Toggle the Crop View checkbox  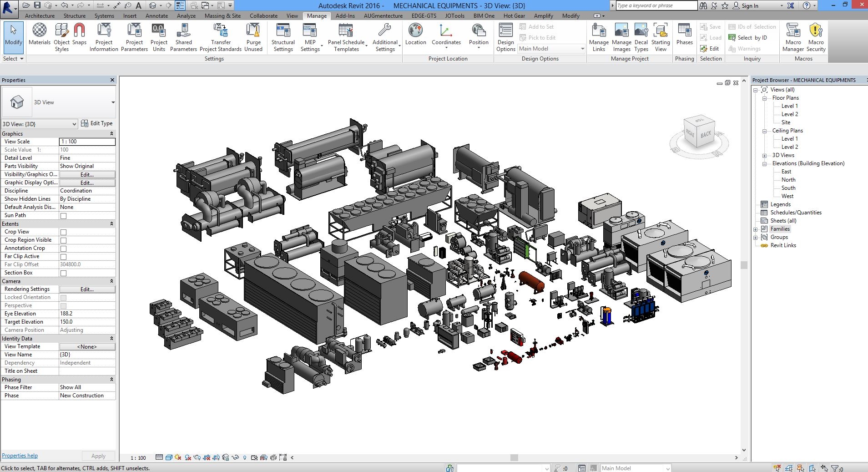(x=63, y=232)
